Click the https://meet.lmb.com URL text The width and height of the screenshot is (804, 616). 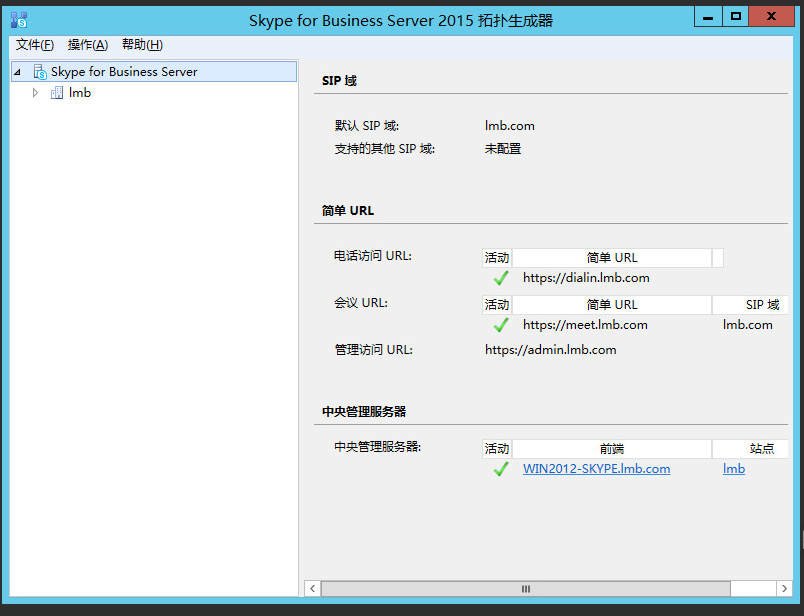pyautogui.click(x=585, y=325)
